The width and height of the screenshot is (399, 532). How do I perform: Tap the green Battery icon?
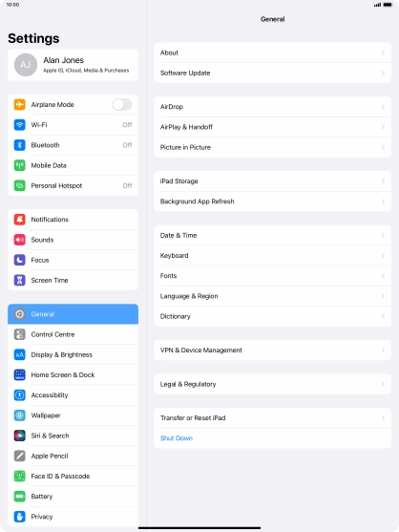[x=20, y=497]
